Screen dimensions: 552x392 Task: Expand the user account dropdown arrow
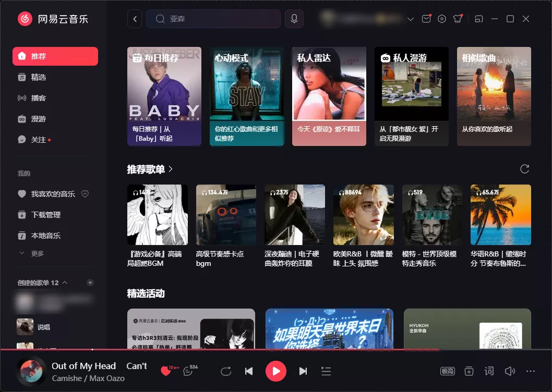411,19
